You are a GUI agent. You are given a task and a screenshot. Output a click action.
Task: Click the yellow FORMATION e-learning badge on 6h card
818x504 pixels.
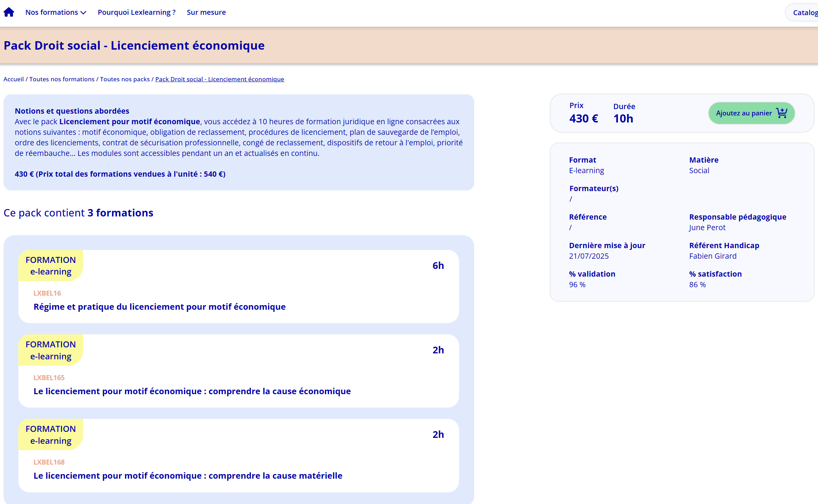point(51,266)
